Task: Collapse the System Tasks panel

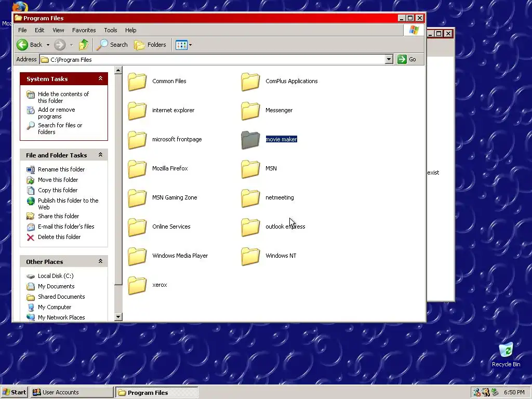Action: click(x=100, y=78)
